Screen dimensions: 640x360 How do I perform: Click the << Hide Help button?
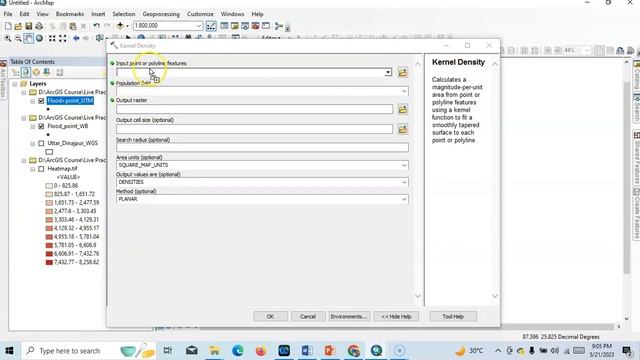[396, 317]
